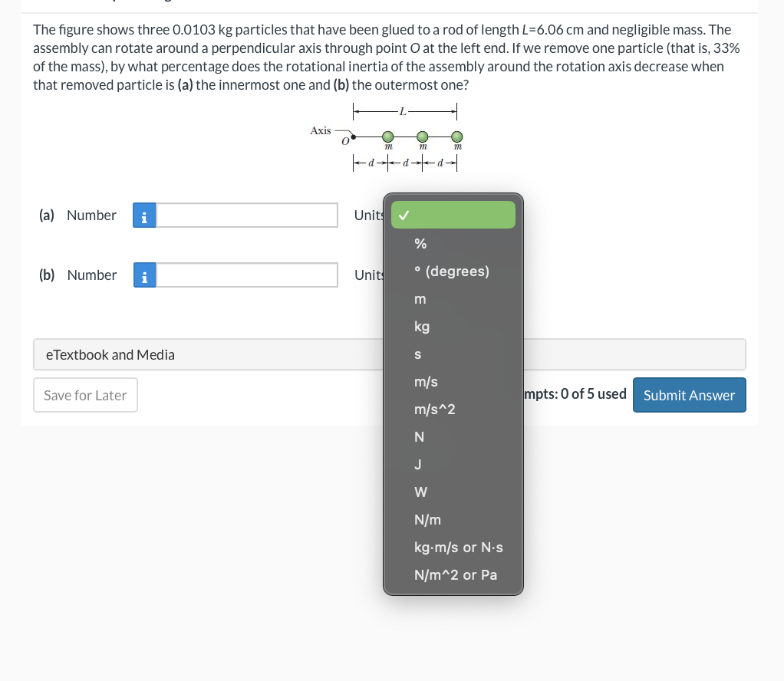Image resolution: width=784 pixels, height=681 pixels.
Task: Select the blank checked option in units dropdown
Action: coord(453,215)
